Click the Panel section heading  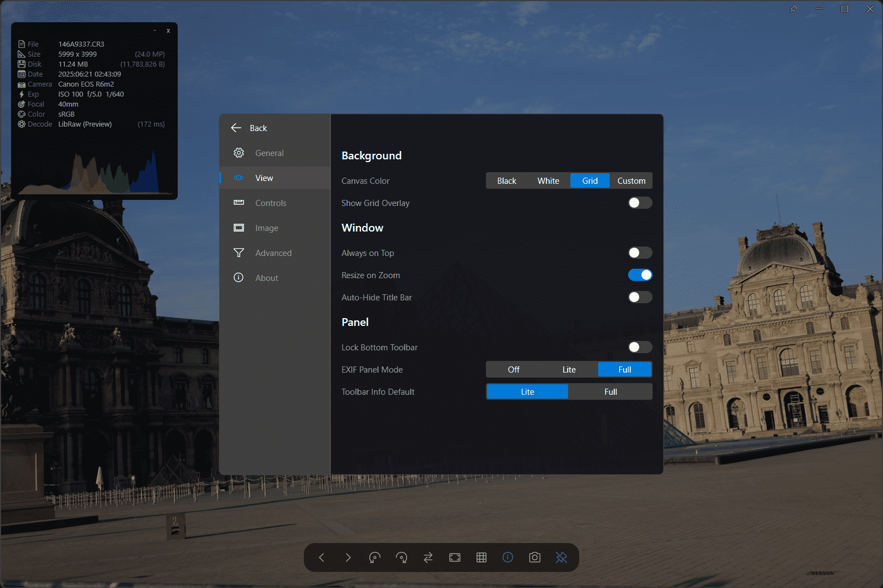point(355,322)
